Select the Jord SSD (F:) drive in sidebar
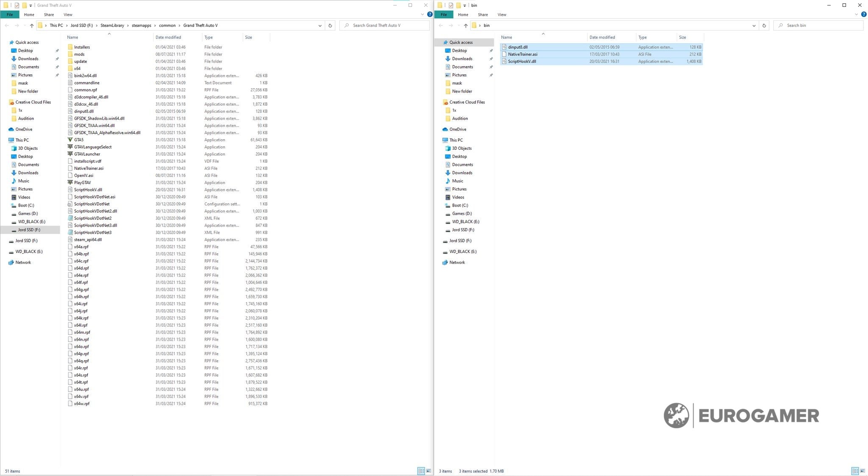868x476 pixels. [29, 230]
